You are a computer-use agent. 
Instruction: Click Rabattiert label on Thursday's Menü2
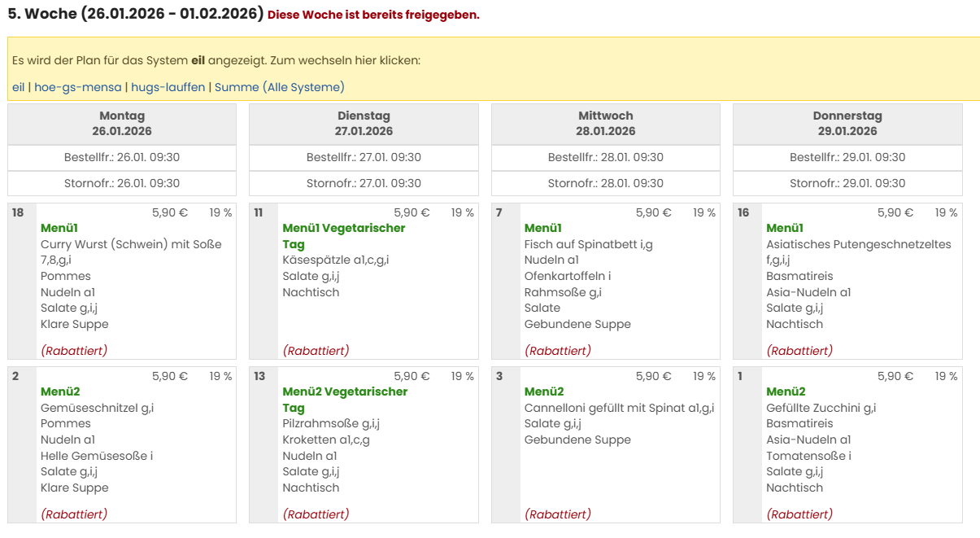pyautogui.click(x=799, y=514)
